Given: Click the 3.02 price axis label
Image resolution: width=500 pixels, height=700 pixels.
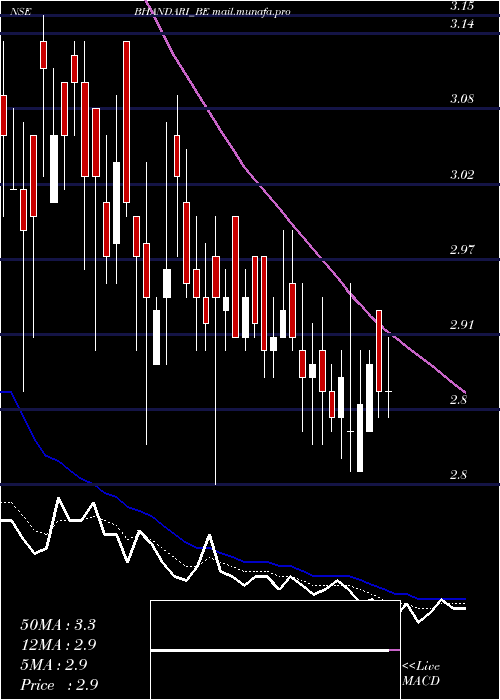Looking at the screenshot, I should click(462, 174).
